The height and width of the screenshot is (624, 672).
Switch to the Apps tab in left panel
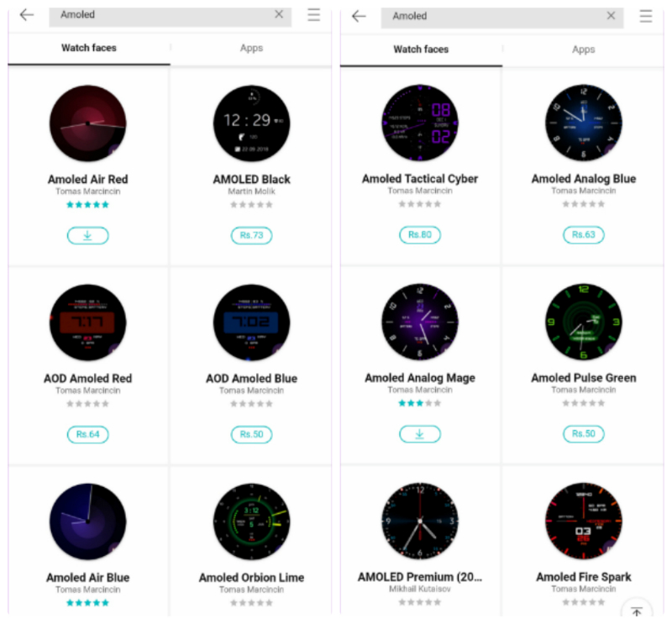tap(251, 49)
